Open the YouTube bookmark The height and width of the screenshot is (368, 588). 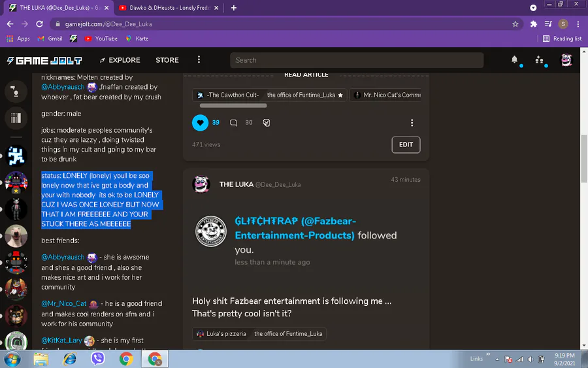click(x=101, y=39)
